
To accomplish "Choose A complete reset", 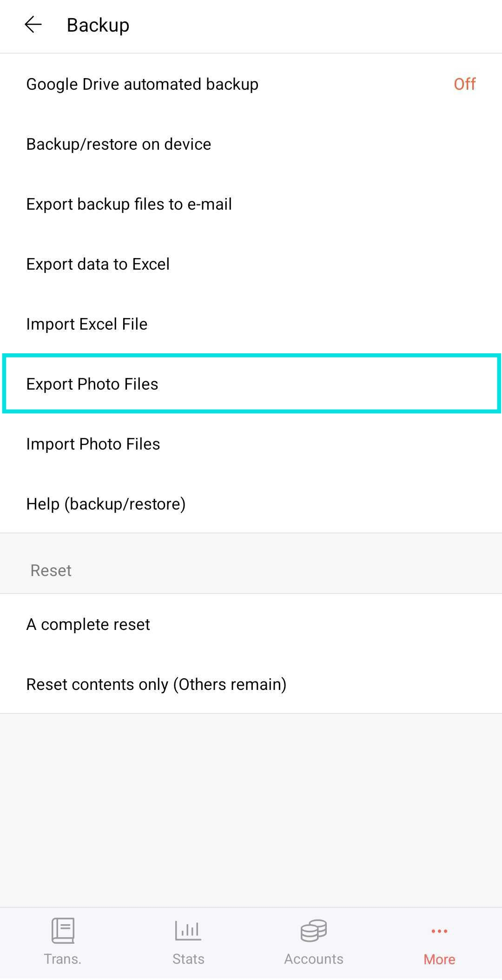I will click(251, 624).
